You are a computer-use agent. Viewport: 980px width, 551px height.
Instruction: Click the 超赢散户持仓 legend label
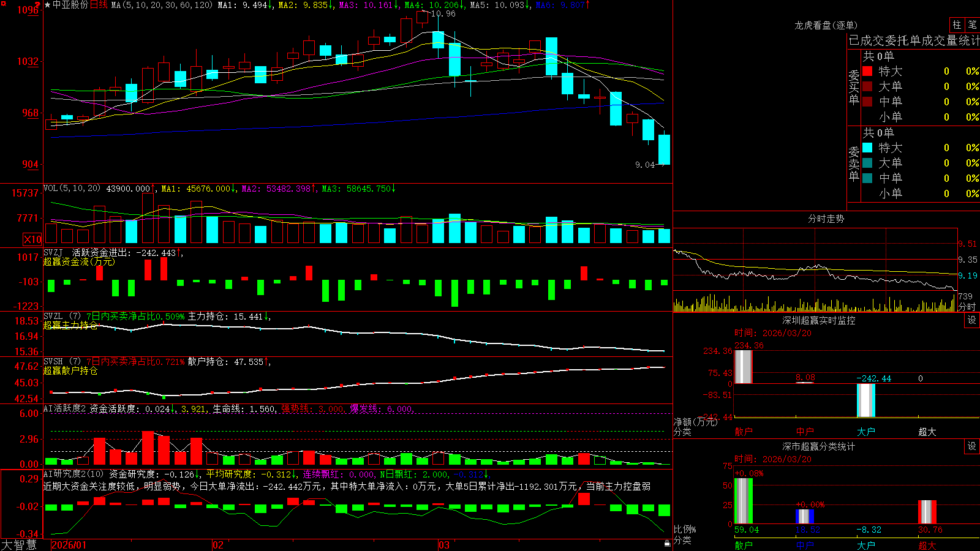pyautogui.click(x=70, y=370)
